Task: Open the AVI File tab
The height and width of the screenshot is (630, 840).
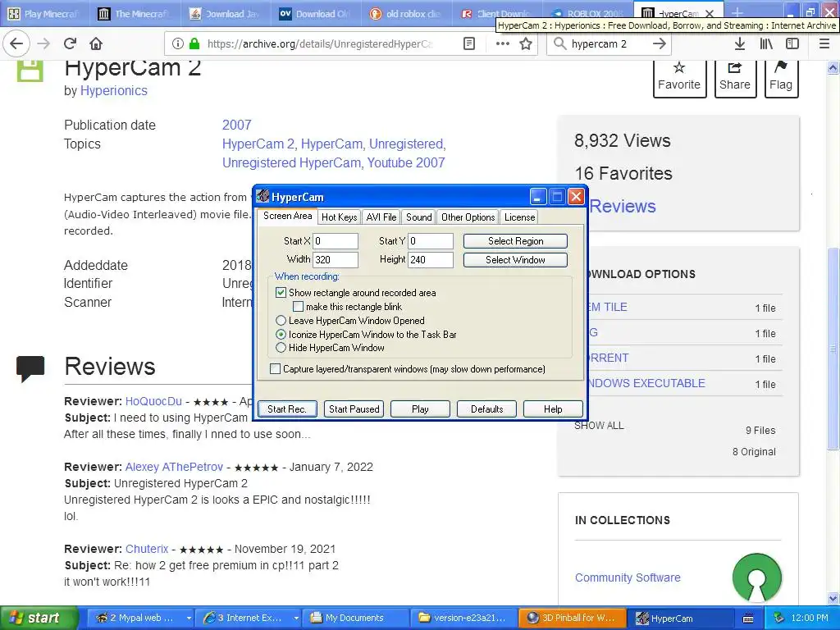Action: [x=381, y=217]
